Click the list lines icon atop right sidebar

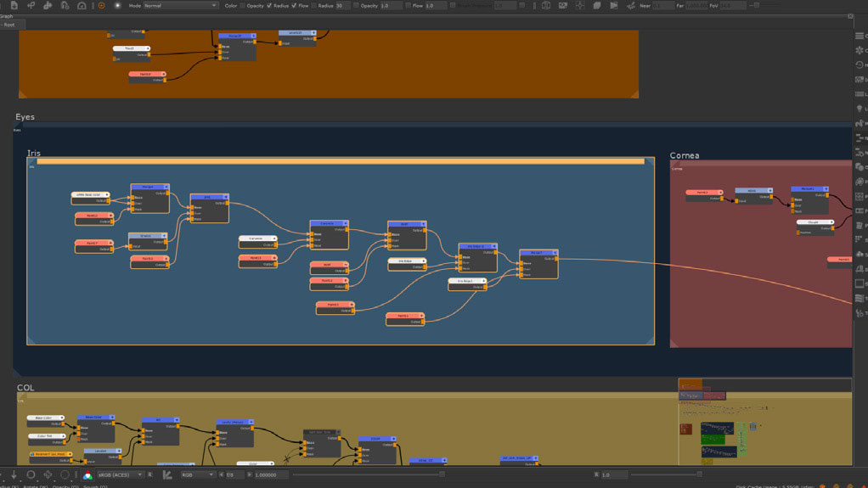coord(860,36)
